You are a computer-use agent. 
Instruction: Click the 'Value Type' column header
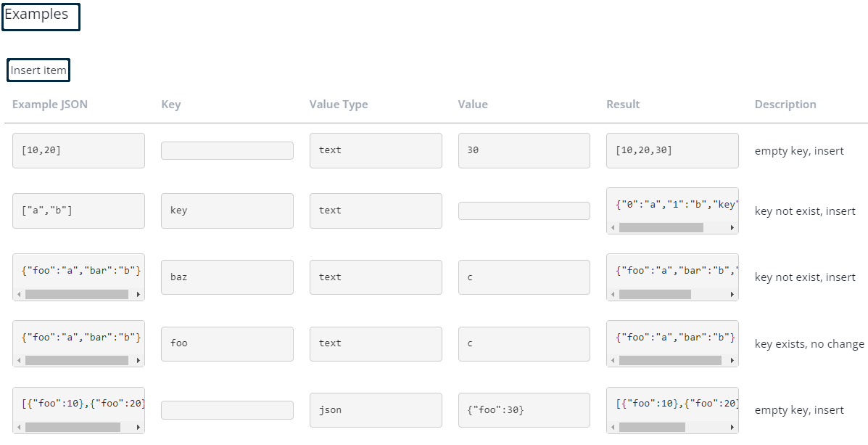pos(339,105)
